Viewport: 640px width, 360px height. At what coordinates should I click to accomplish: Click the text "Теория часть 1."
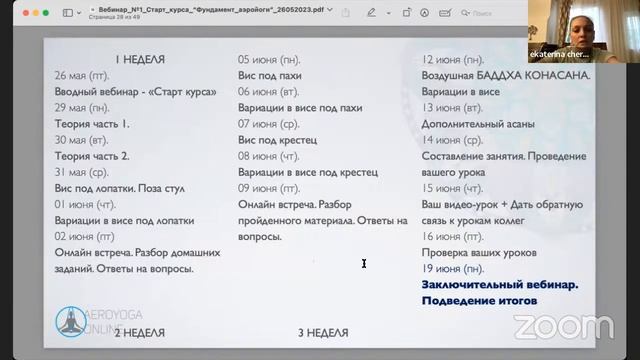click(x=92, y=124)
